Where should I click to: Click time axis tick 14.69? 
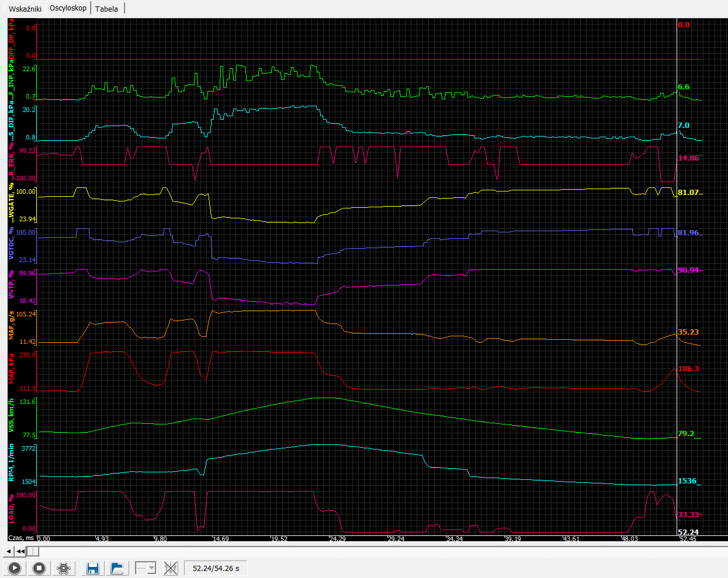(x=221, y=539)
